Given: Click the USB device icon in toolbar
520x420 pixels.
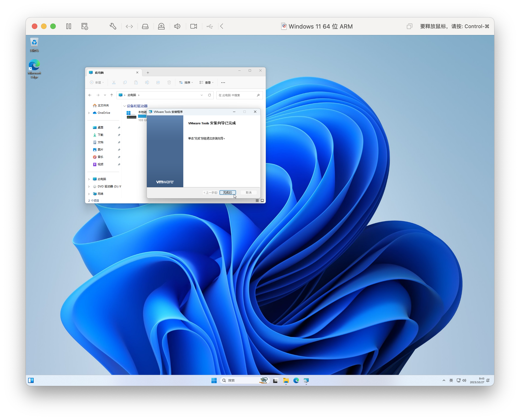Looking at the screenshot, I should (x=210, y=26).
